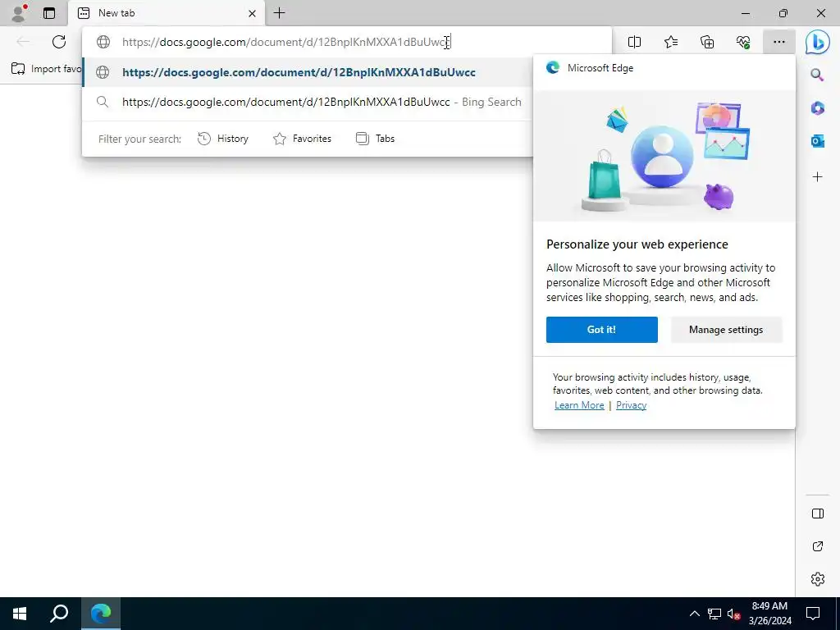Click Microsoft Edge taskbar icon

coord(101,614)
